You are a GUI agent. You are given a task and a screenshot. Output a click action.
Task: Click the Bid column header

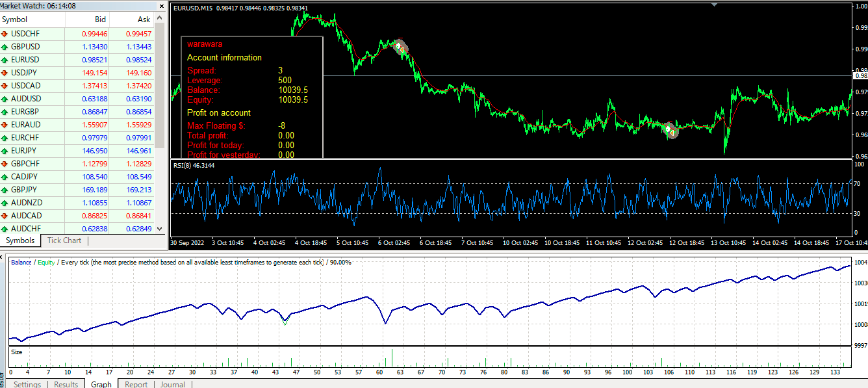coord(99,19)
